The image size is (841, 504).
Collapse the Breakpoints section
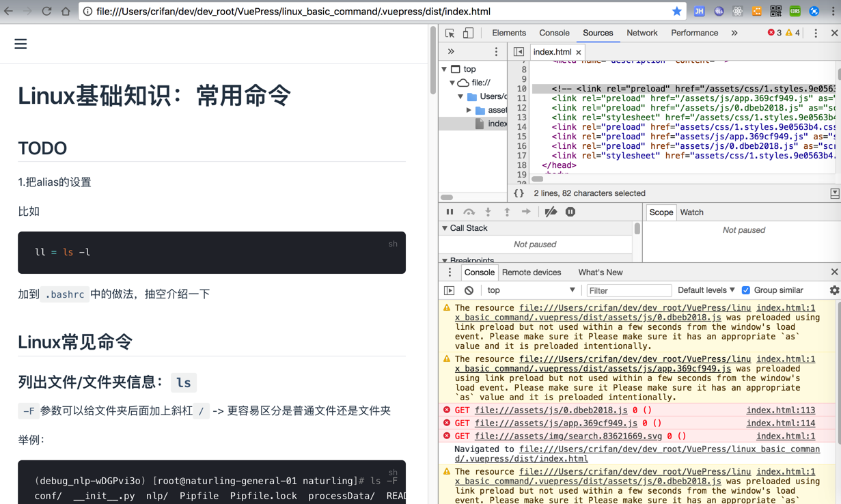pyautogui.click(x=445, y=260)
